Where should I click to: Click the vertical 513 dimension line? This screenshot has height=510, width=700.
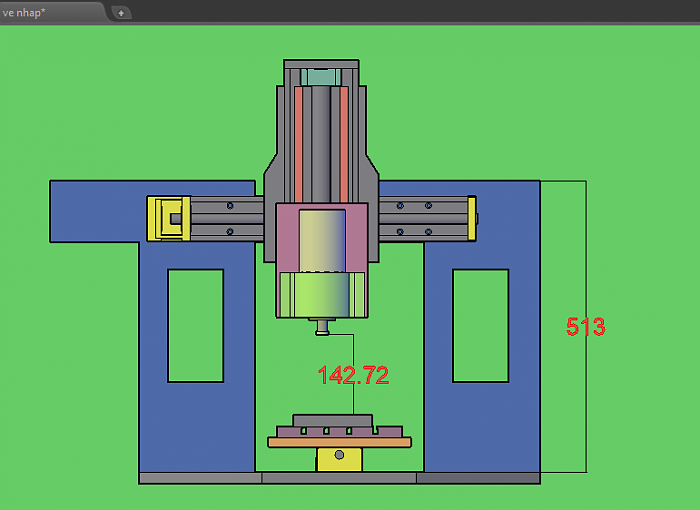[x=586, y=400]
